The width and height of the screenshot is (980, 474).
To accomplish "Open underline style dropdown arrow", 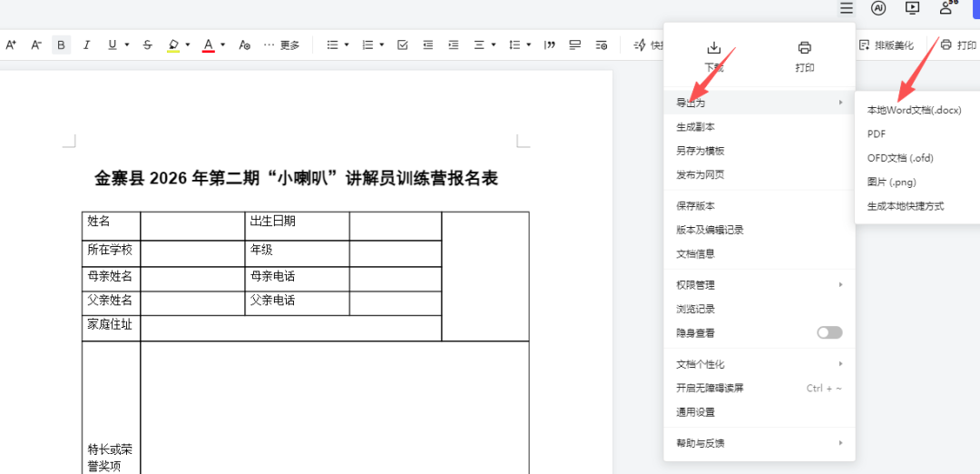I will 127,45.
